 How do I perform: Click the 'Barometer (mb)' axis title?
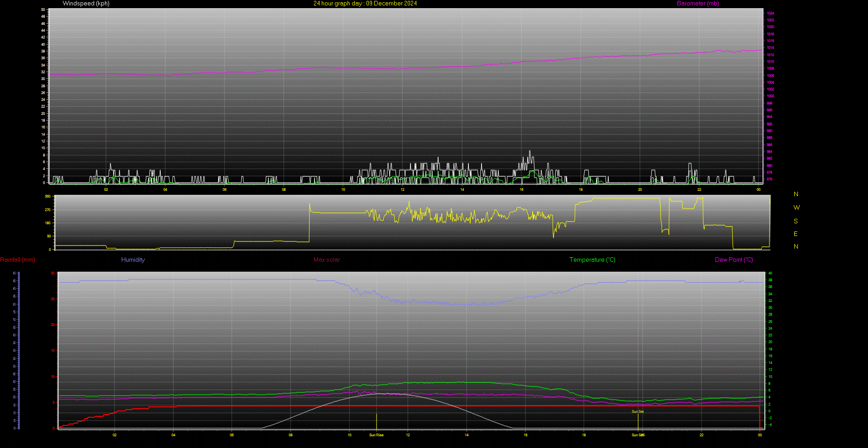point(698,4)
